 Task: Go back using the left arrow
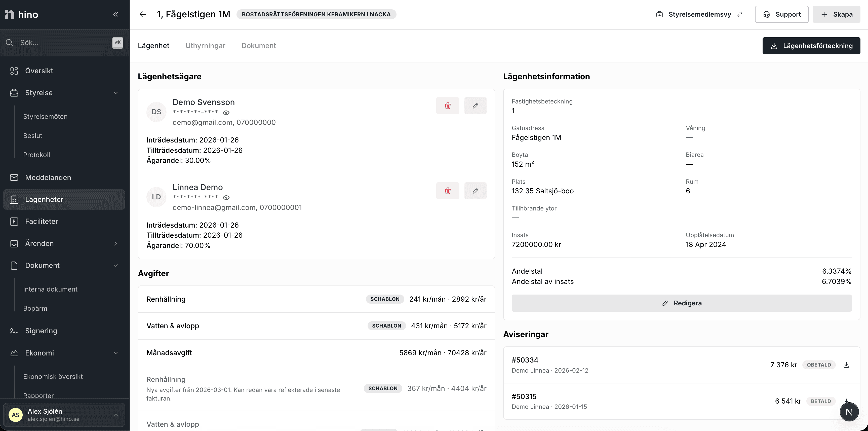(143, 14)
